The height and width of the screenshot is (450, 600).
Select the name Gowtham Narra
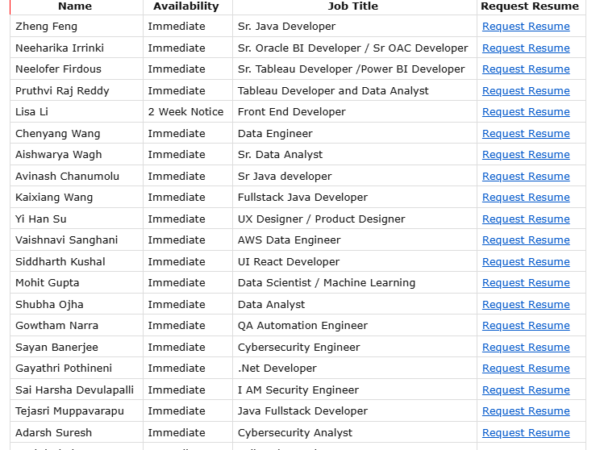tap(57, 326)
